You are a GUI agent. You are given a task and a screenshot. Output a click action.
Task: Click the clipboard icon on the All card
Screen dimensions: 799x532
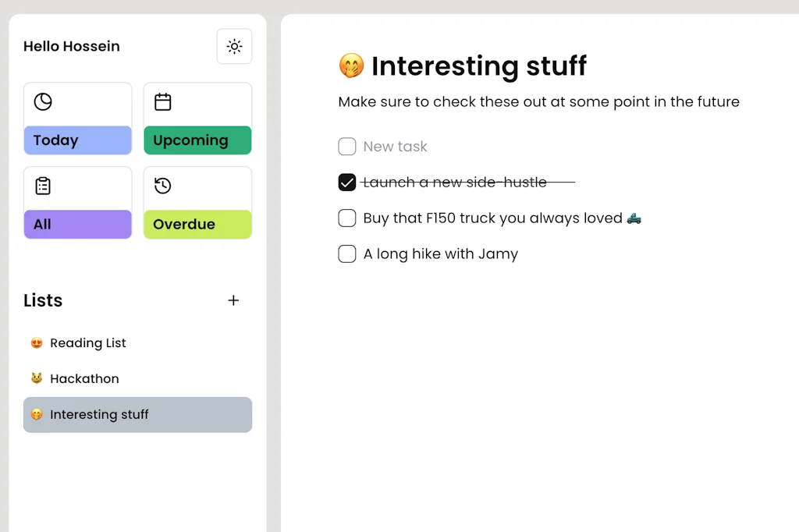tap(42, 186)
